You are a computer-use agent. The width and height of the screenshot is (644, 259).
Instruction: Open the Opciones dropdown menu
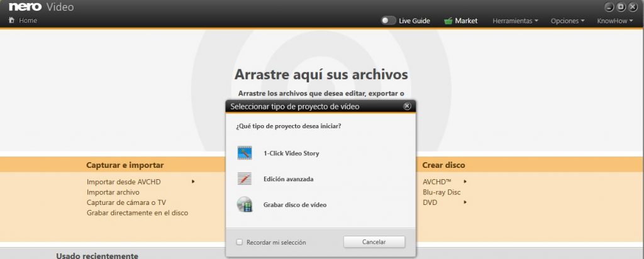[x=568, y=21]
